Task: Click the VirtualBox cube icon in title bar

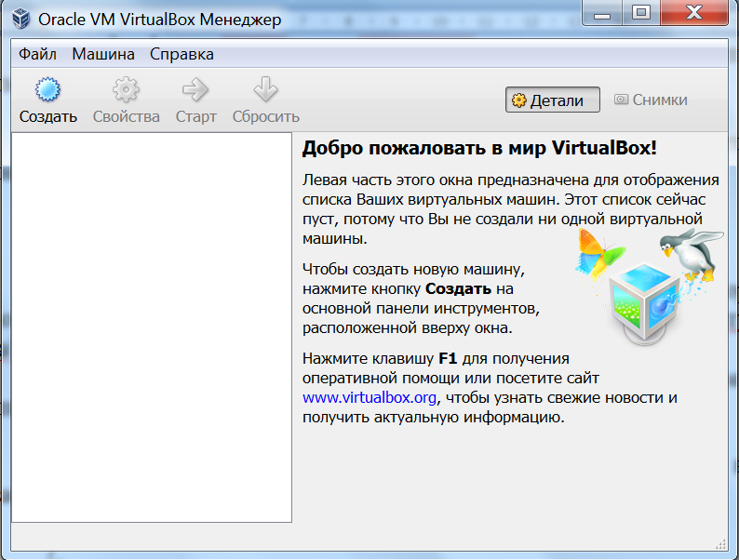Action: [x=21, y=20]
